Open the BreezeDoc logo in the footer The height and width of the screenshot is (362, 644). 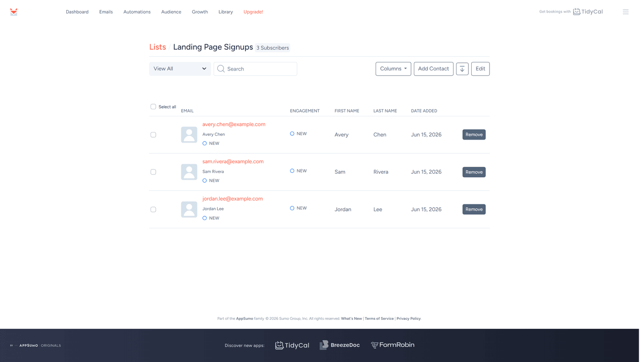pos(340,345)
